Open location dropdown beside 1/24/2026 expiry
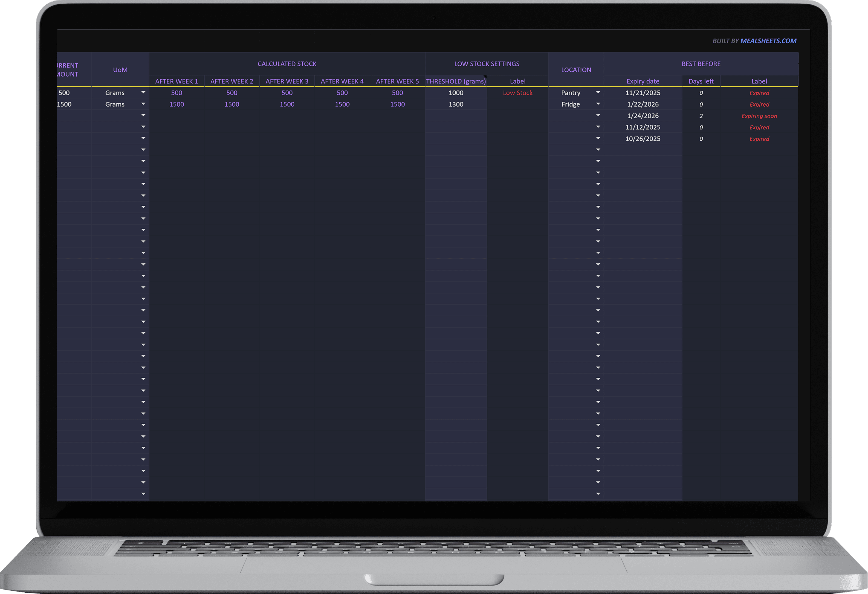Image resolution: width=868 pixels, height=594 pixels. coord(598,116)
